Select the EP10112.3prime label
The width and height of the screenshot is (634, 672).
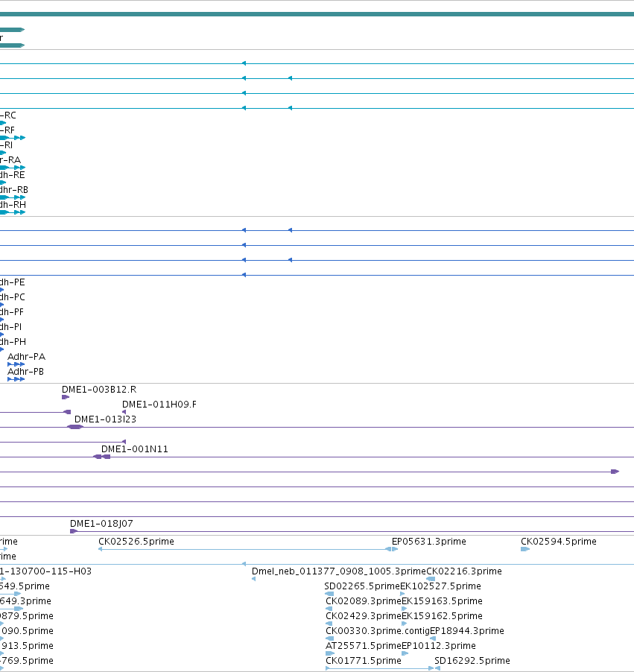pos(439,645)
